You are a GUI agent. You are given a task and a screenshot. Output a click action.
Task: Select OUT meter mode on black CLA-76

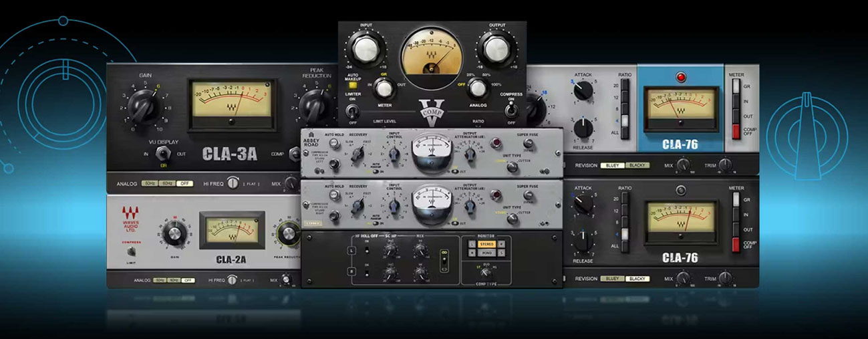[x=736, y=229]
